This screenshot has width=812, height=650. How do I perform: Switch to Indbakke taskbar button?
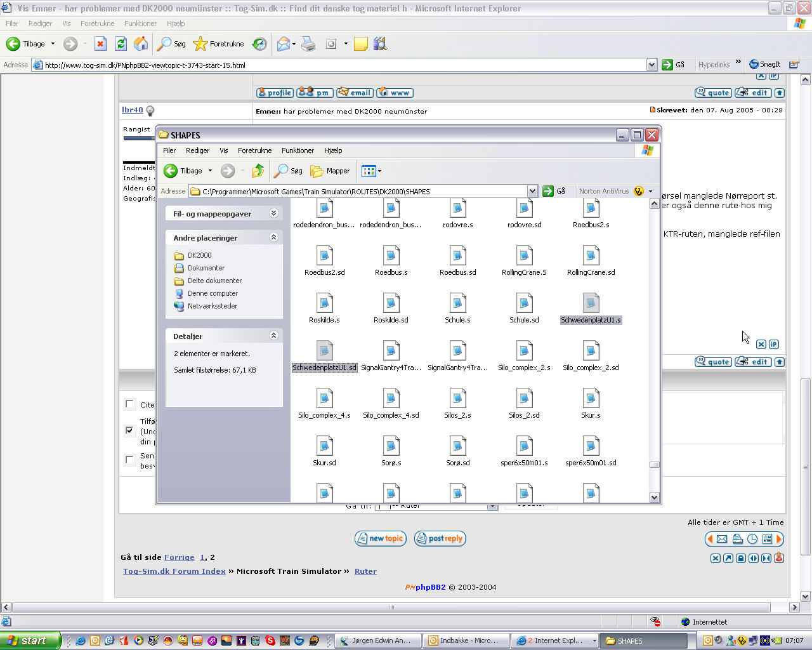click(x=465, y=640)
